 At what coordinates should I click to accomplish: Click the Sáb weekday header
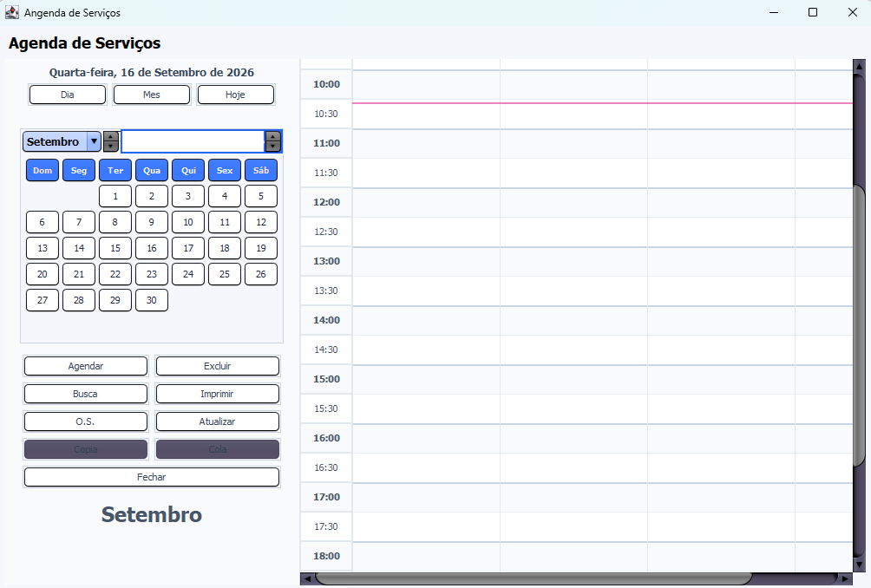tap(261, 171)
